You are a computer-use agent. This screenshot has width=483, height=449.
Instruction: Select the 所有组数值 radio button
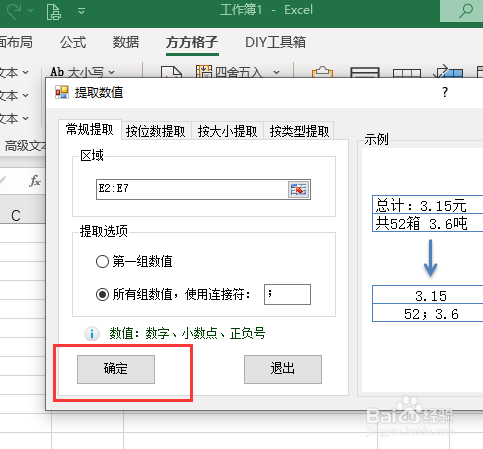point(102,294)
